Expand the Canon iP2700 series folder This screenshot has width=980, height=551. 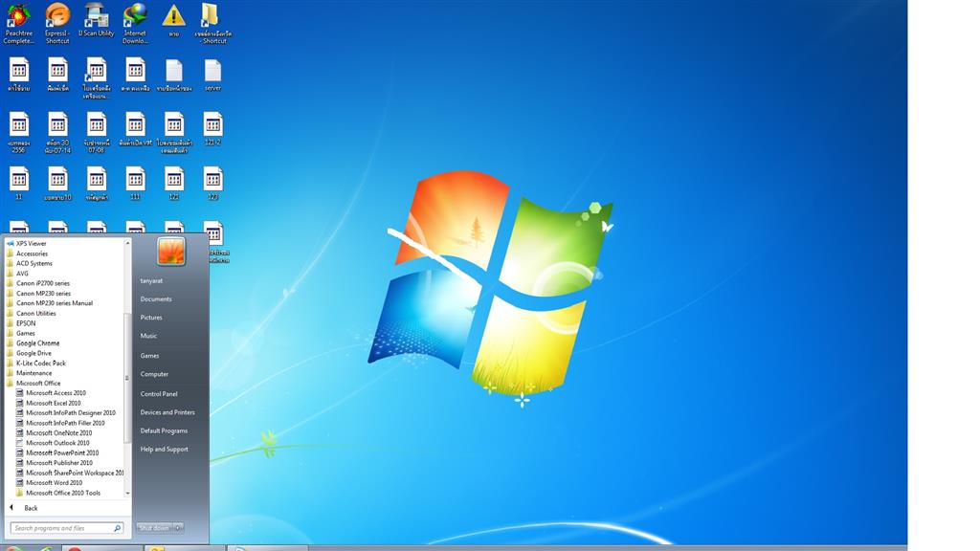click(x=42, y=283)
